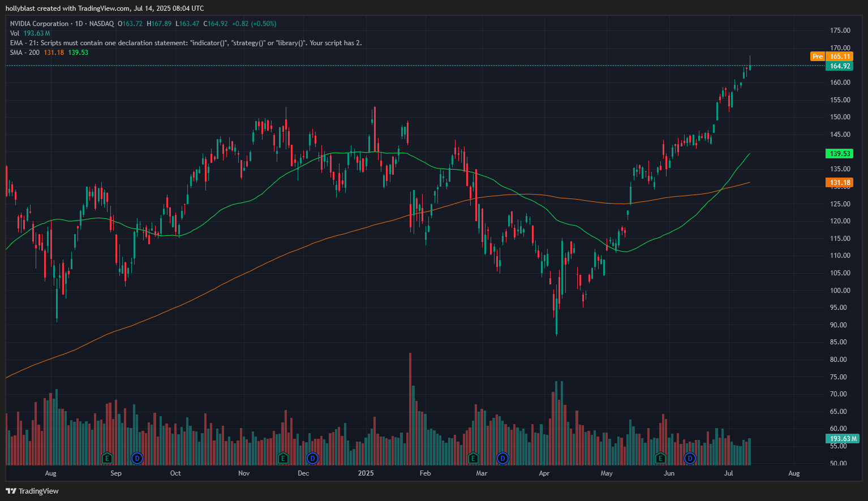Click the SMA legend value 139.53
Viewport: 868px width, 501px height.
[78, 53]
